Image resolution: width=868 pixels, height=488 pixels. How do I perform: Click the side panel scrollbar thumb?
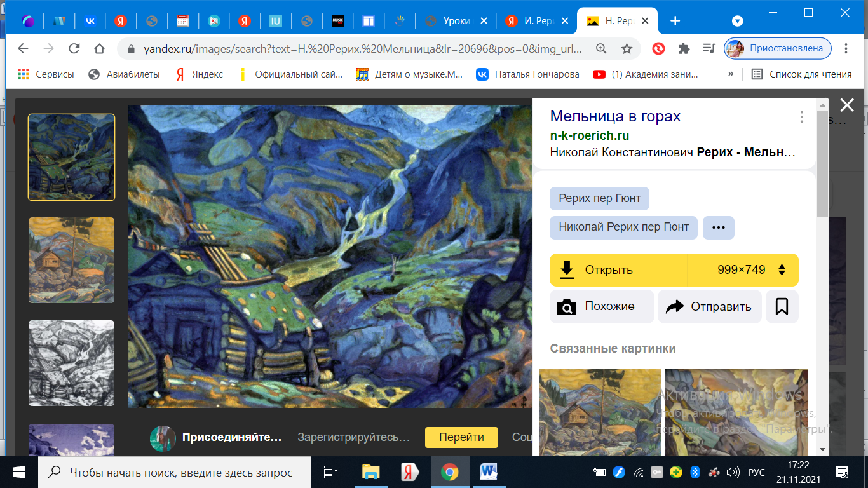tap(823, 164)
